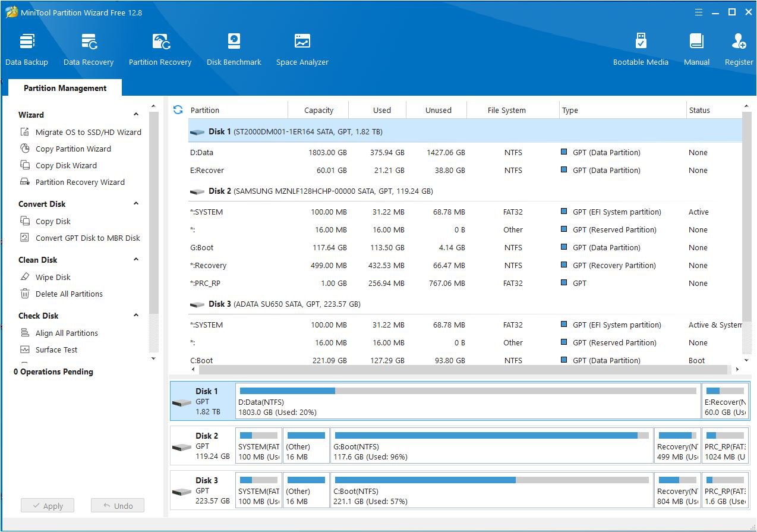Collapse the Clean Disk section
Viewport: 757px width, 532px height.
tap(136, 260)
